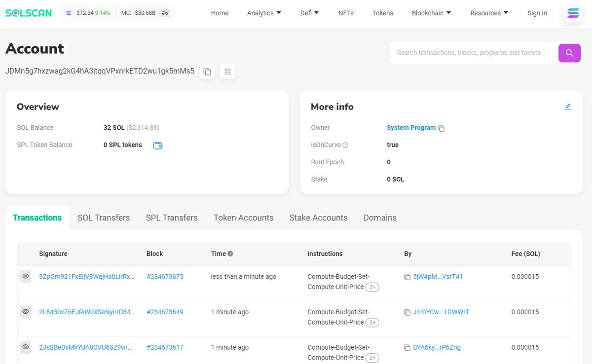Open the Solana network selector icon
Viewport: 592px width, 364px height.
coord(573,13)
